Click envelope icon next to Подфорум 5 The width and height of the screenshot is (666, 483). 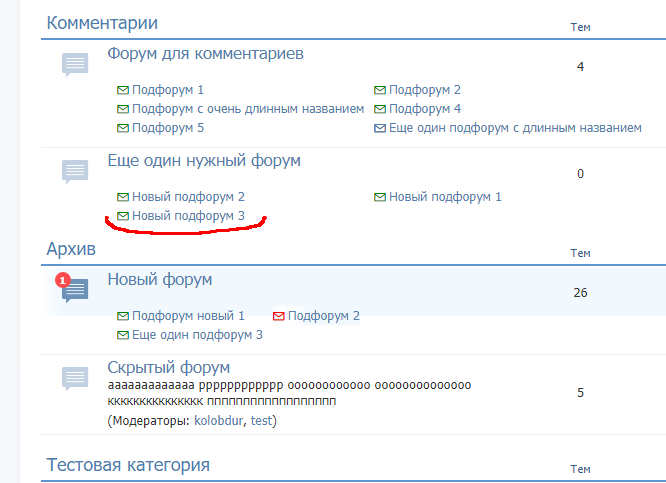[x=123, y=128]
